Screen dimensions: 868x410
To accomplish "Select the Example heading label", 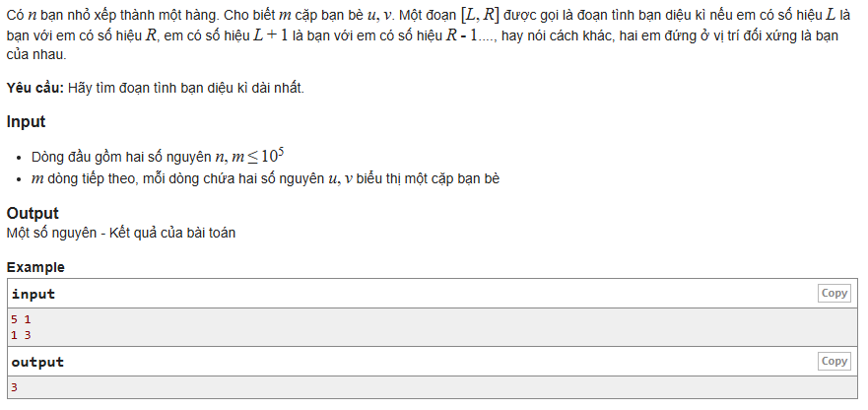I will point(35,267).
